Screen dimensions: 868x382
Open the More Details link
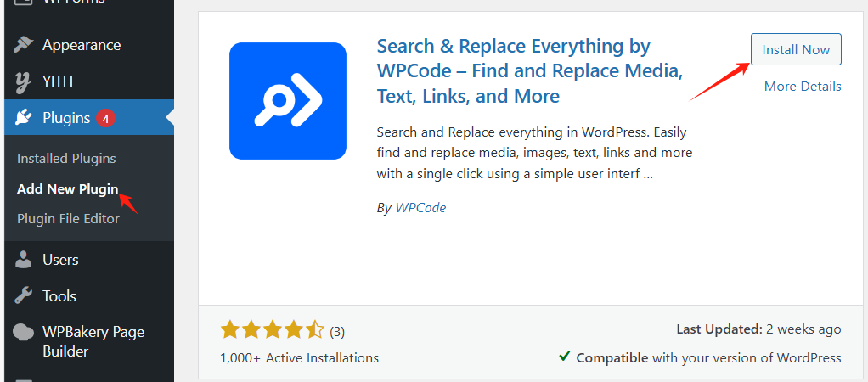803,87
